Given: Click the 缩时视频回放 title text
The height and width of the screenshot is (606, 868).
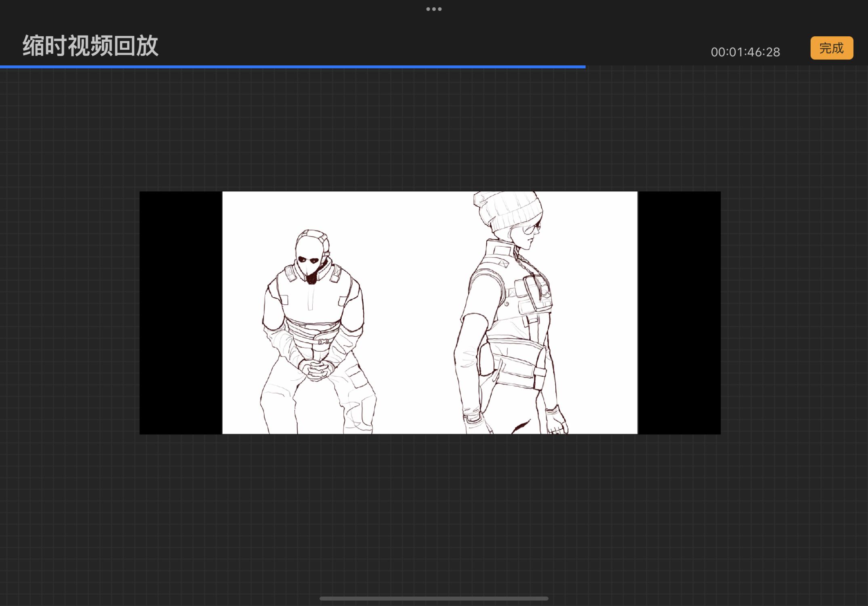Looking at the screenshot, I should coord(90,46).
